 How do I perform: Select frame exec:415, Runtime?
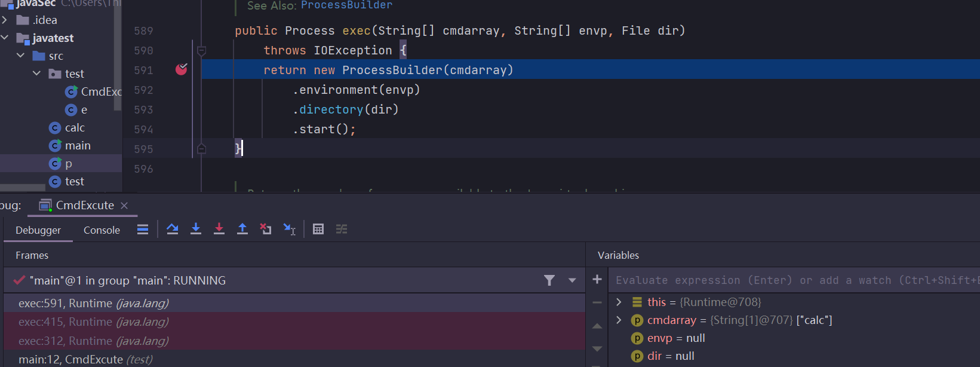[294, 322]
